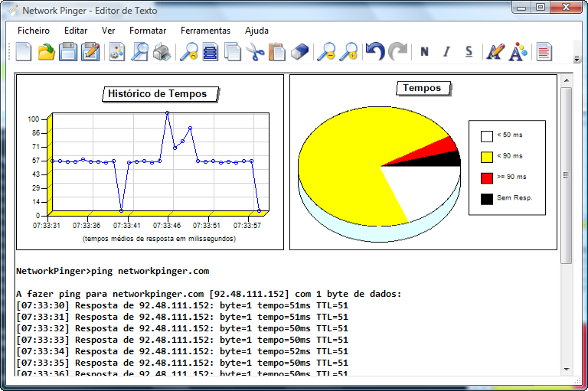Open the Ver menu
588x391 pixels.
click(x=108, y=31)
